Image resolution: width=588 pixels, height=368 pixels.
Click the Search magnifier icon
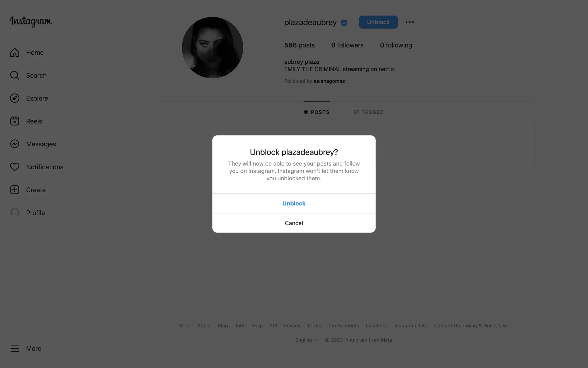(15, 75)
